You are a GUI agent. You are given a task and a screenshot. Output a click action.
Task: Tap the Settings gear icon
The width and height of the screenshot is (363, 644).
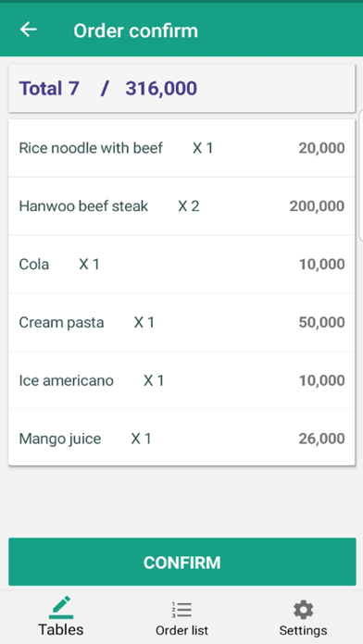click(x=304, y=610)
